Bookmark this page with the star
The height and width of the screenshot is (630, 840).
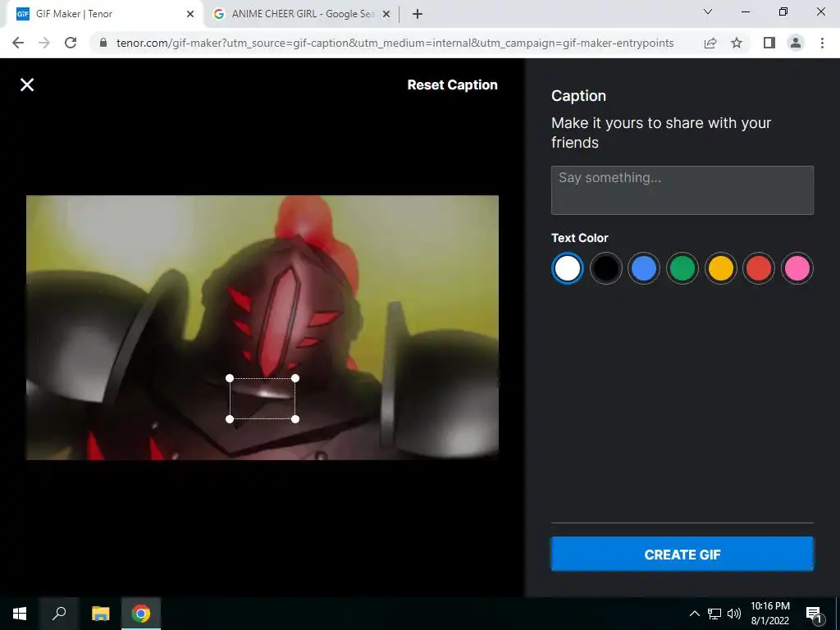(x=737, y=43)
